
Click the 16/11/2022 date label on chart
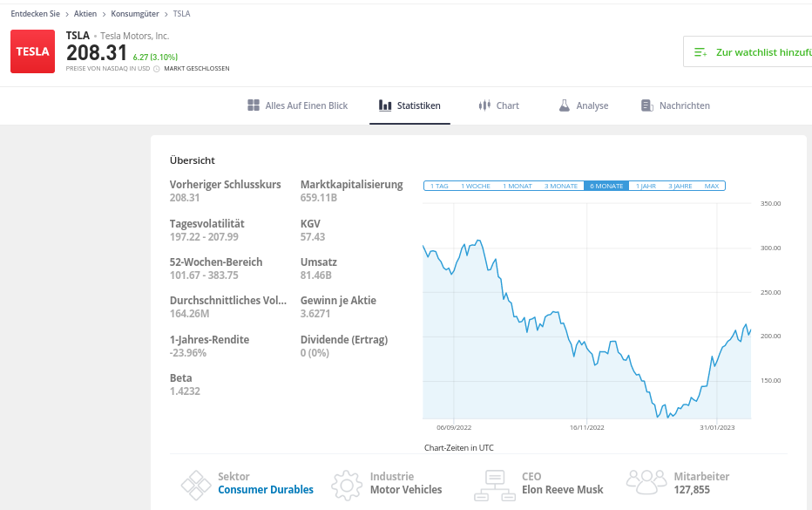(x=586, y=427)
